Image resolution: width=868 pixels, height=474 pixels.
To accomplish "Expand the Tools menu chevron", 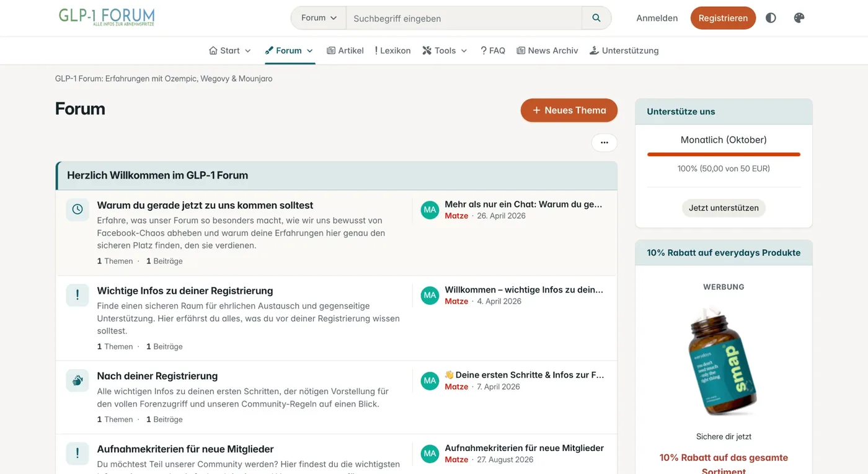I will pos(464,51).
